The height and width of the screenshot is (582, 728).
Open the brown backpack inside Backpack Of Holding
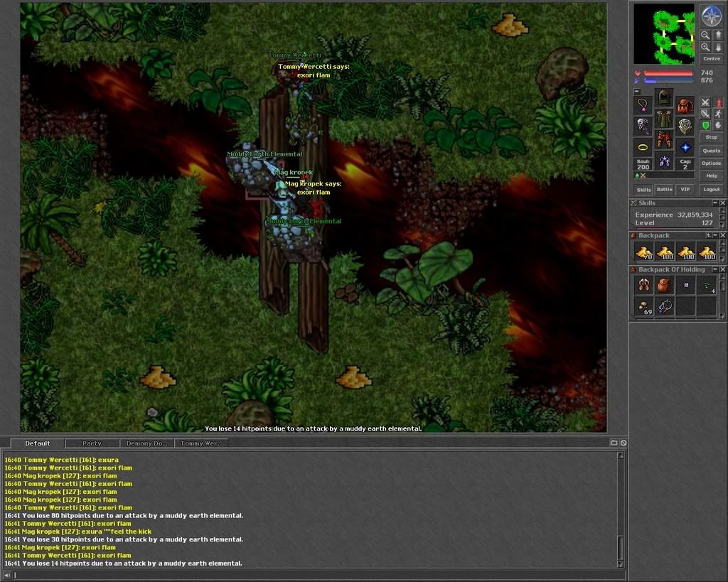click(x=665, y=286)
